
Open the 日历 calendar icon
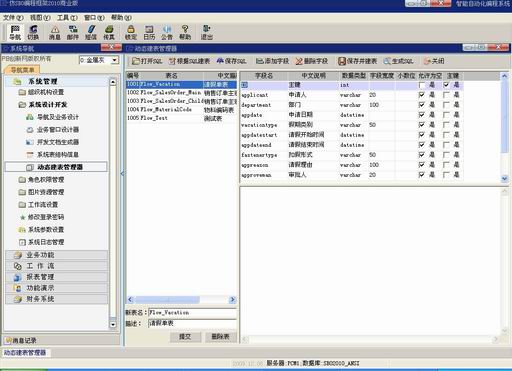(x=149, y=32)
